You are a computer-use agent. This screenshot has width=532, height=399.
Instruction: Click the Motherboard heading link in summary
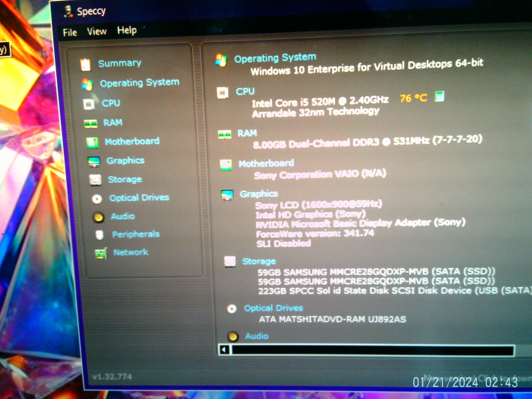pyautogui.click(x=266, y=163)
